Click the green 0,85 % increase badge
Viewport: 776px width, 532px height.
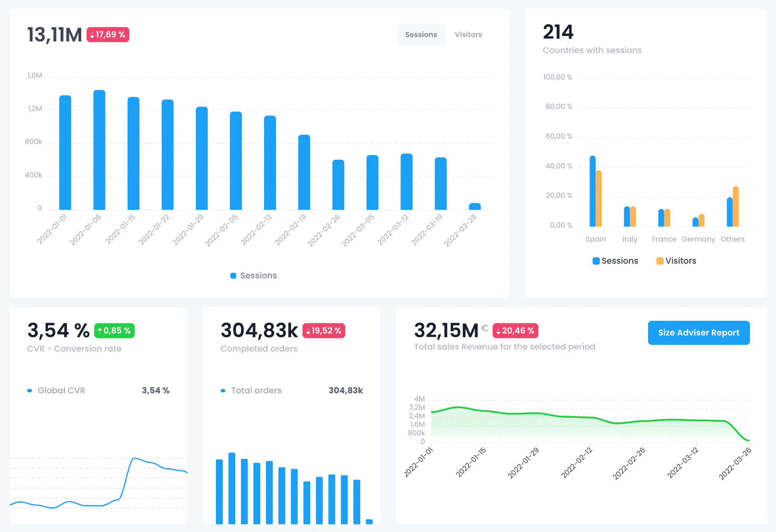click(x=114, y=330)
